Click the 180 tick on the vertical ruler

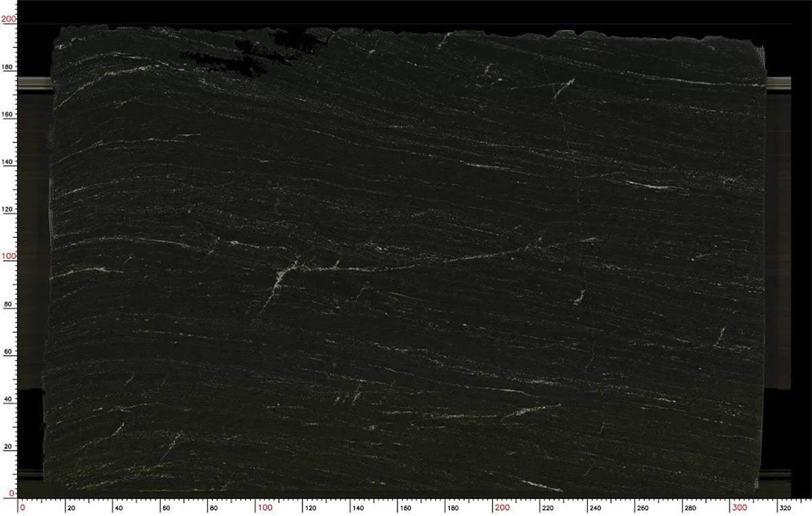(7, 67)
